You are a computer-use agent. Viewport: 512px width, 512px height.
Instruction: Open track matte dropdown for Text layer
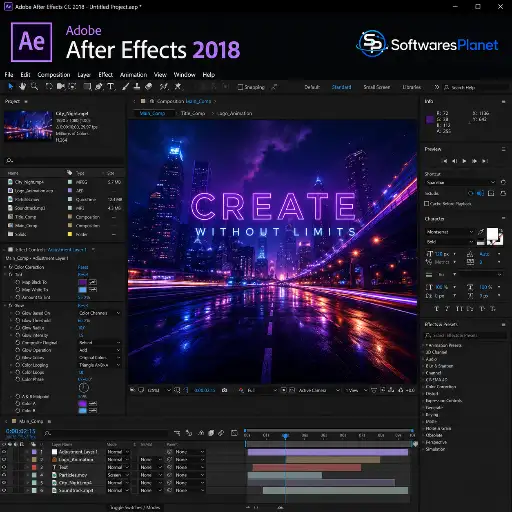pyautogui.click(x=150, y=467)
